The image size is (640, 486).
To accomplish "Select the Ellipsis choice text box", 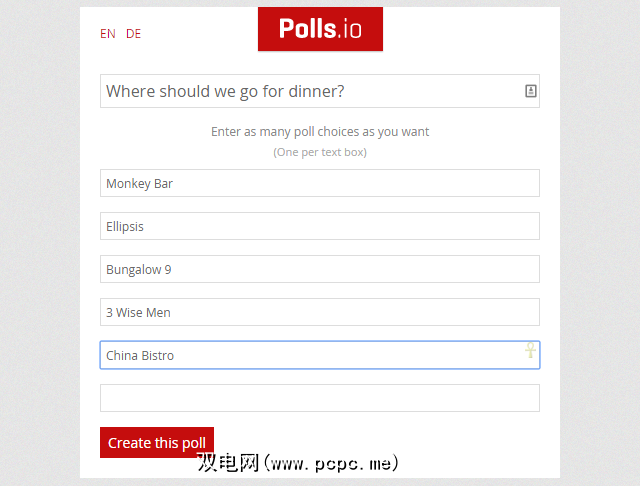I will tap(320, 226).
